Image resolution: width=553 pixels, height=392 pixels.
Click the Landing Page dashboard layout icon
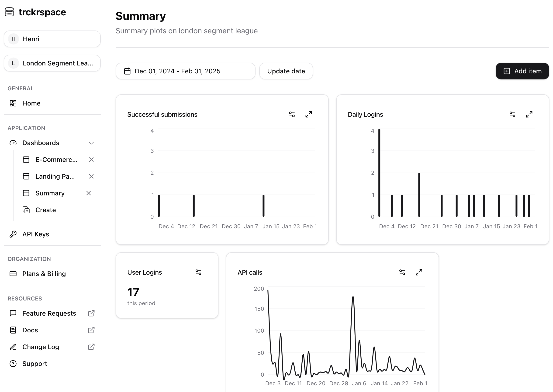[26, 177]
